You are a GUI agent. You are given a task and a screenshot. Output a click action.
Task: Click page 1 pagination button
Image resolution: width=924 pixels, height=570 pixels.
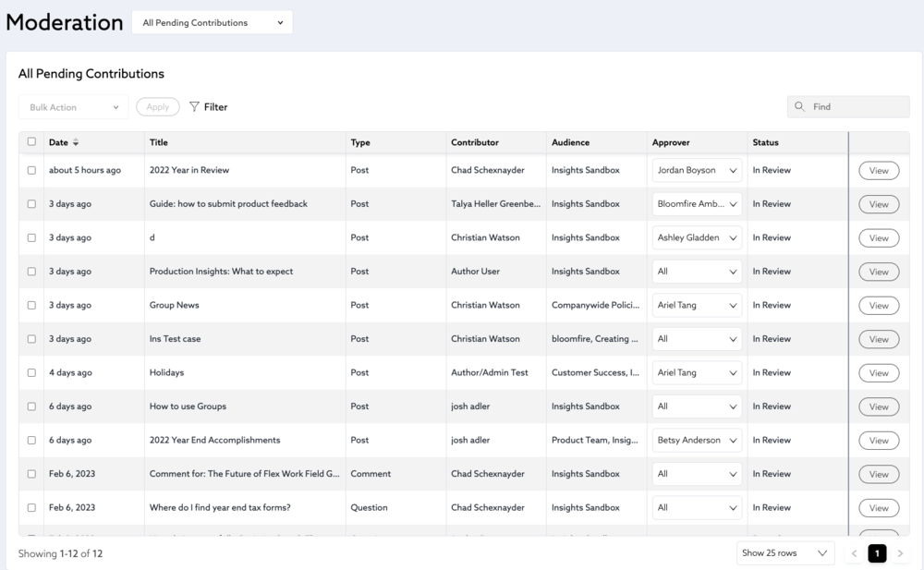click(877, 553)
